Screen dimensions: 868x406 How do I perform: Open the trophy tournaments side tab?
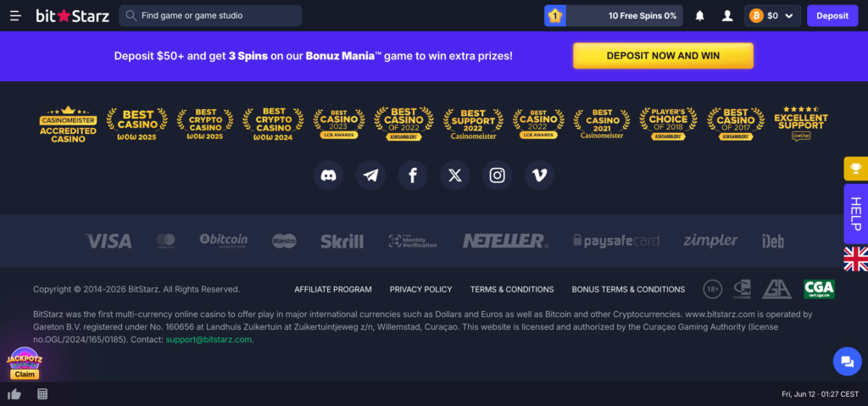pos(856,169)
